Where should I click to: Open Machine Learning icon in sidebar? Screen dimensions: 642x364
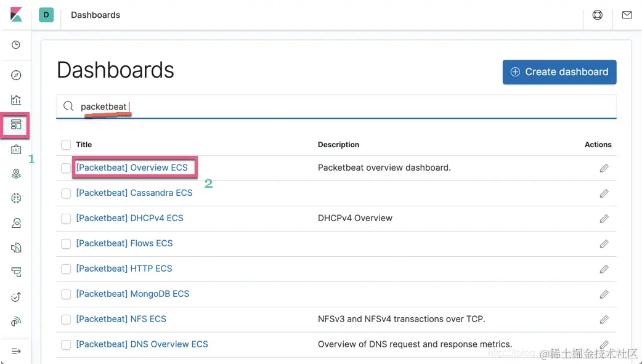click(x=16, y=198)
